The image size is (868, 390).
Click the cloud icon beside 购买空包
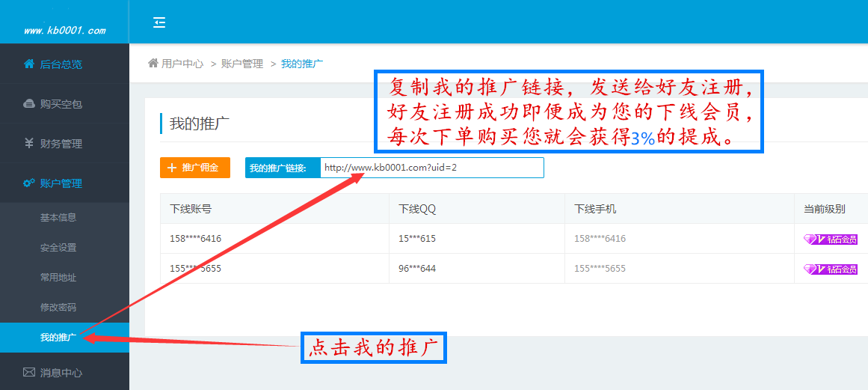pos(28,104)
